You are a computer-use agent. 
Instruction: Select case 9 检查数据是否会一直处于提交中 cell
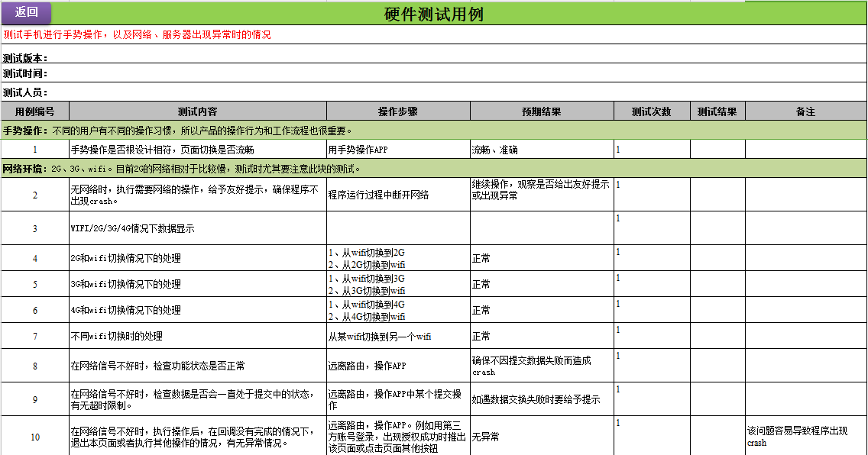[x=198, y=399]
